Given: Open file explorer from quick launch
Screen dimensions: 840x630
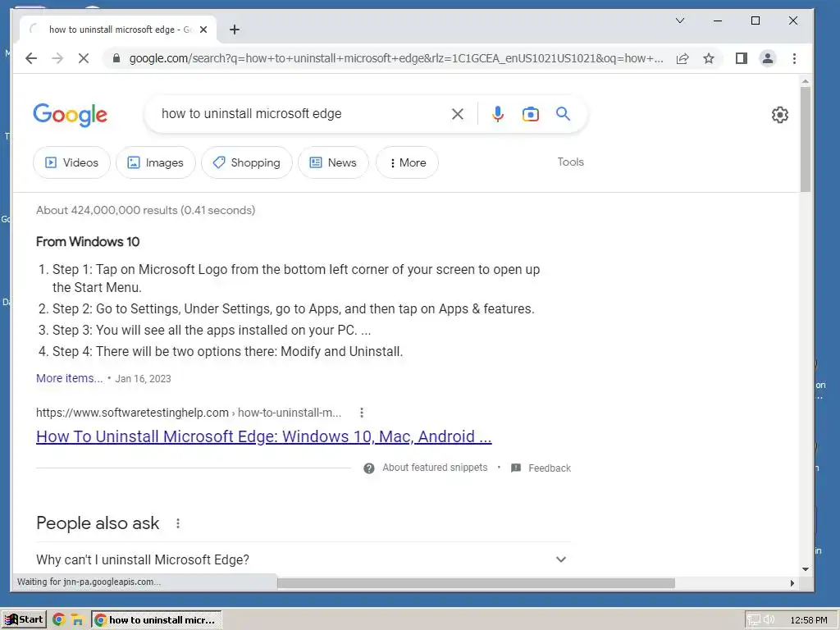Looking at the screenshot, I should tap(77, 620).
